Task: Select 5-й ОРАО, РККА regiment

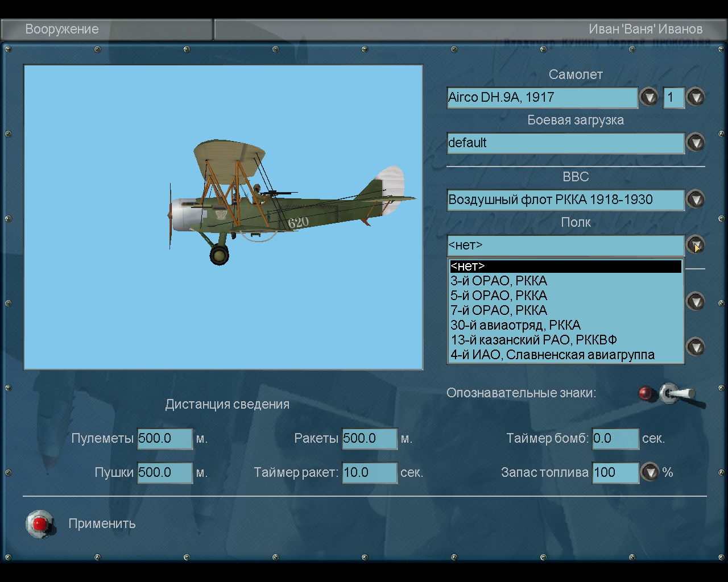Action: [499, 296]
